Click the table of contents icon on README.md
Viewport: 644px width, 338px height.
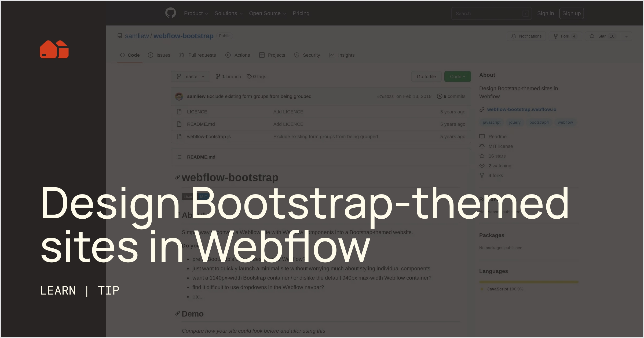(x=179, y=157)
